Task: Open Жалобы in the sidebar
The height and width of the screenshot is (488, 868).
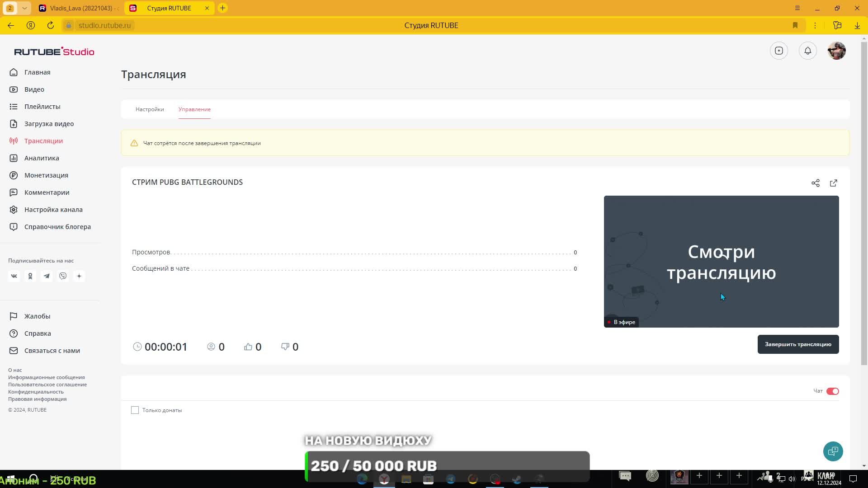Action: click(37, 316)
